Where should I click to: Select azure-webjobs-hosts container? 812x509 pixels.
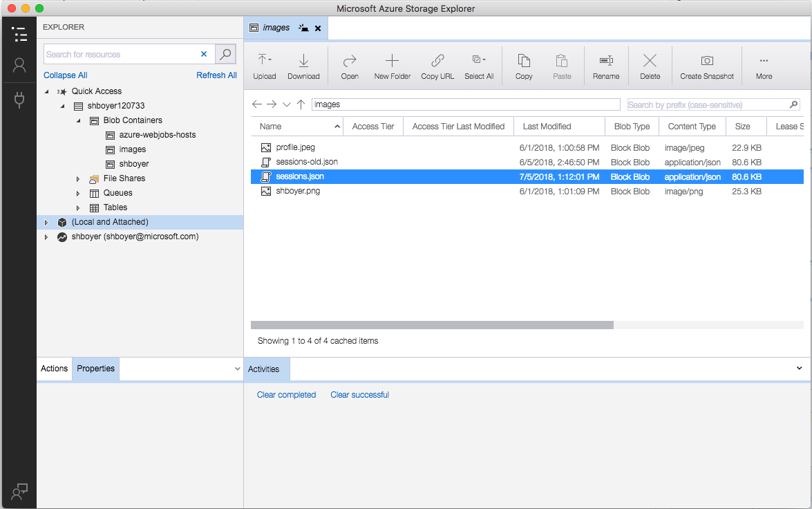(158, 135)
